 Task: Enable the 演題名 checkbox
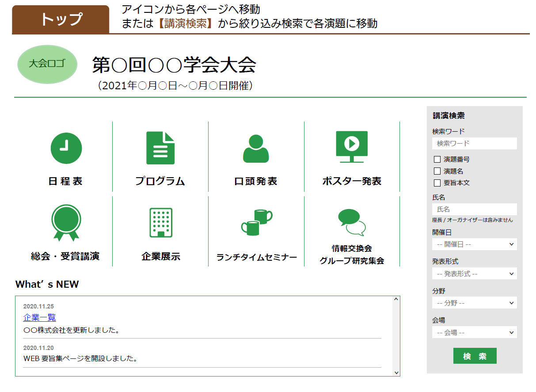point(437,171)
